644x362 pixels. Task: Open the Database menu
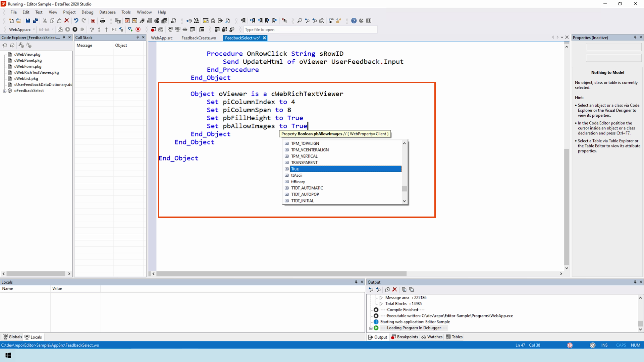107,12
